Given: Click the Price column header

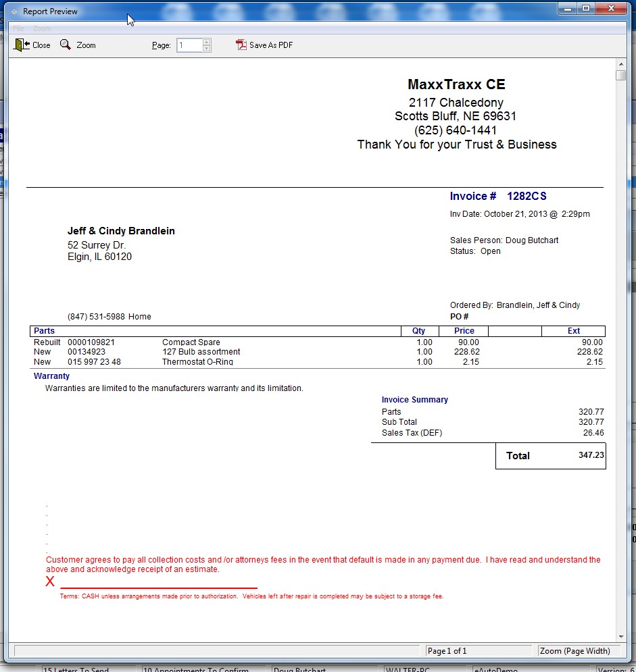Looking at the screenshot, I should click(x=464, y=331).
